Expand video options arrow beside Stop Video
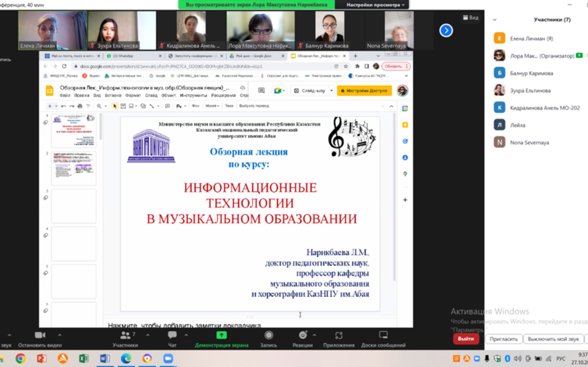588x367 pixels. pos(60,335)
